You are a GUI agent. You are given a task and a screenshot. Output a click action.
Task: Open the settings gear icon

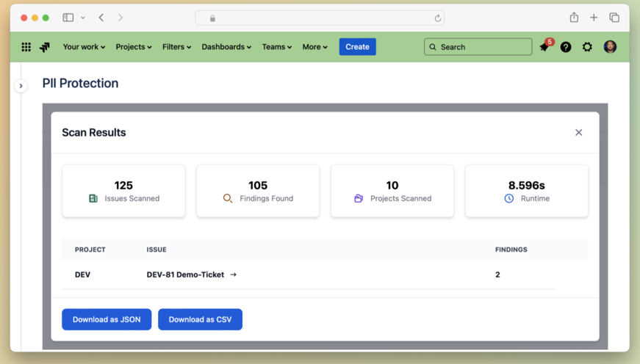pos(587,47)
